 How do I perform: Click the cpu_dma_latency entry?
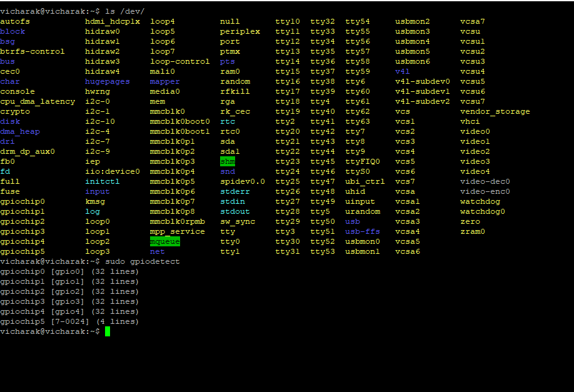point(38,101)
